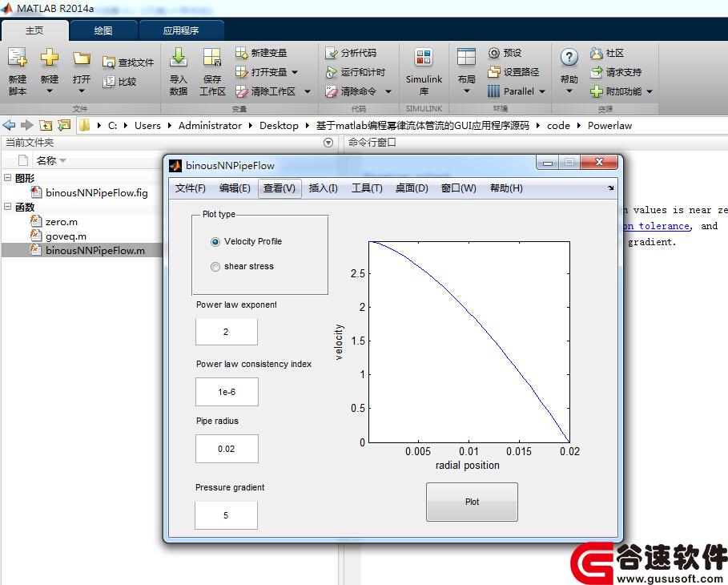Open the New (新建) dropdown arrow
Image resolution: width=728 pixels, height=585 pixels.
49,91
